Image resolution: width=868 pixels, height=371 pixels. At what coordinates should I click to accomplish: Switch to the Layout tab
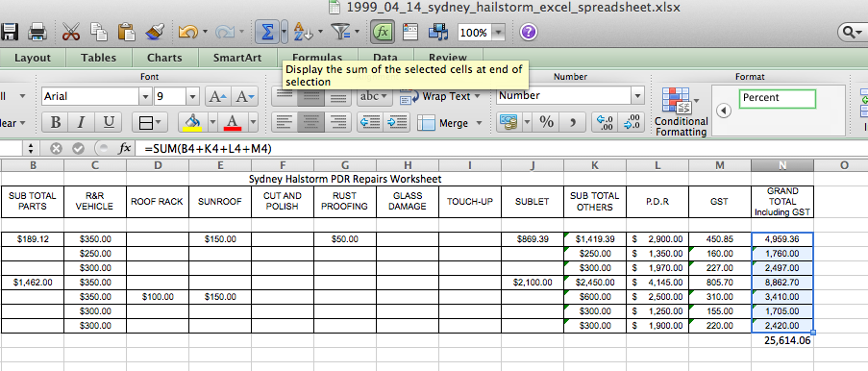(x=32, y=58)
